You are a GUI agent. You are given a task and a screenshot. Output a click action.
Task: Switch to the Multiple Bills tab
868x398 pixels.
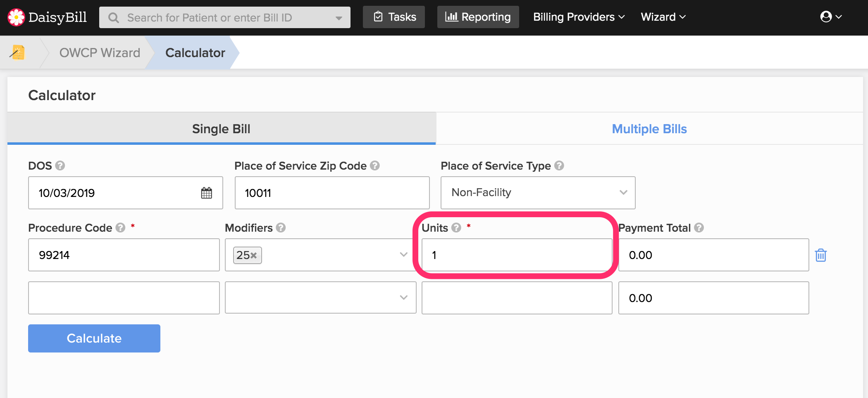point(649,129)
